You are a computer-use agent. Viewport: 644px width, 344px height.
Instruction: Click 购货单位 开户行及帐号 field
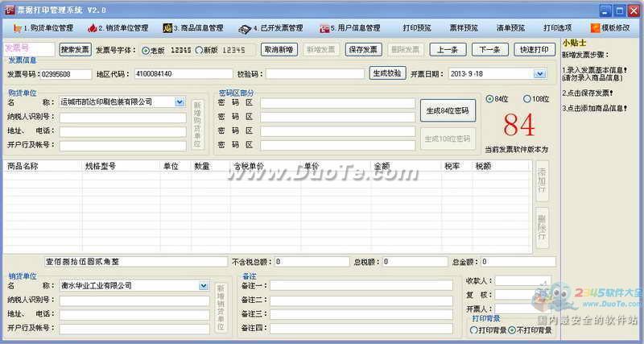123,146
